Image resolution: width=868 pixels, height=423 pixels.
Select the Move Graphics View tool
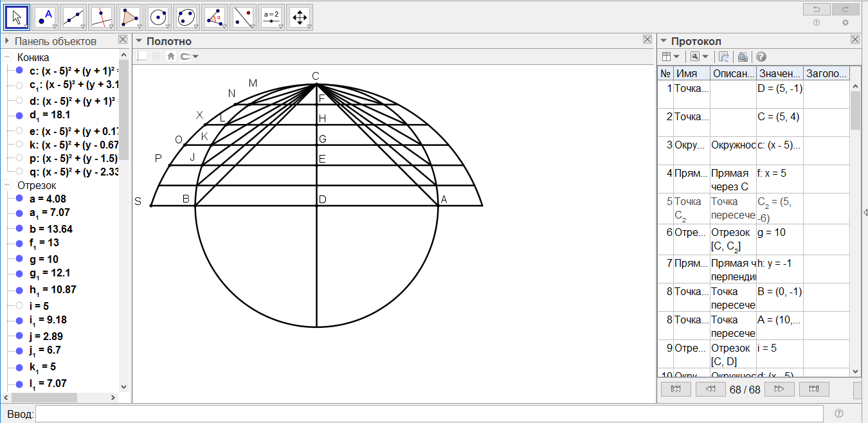300,17
